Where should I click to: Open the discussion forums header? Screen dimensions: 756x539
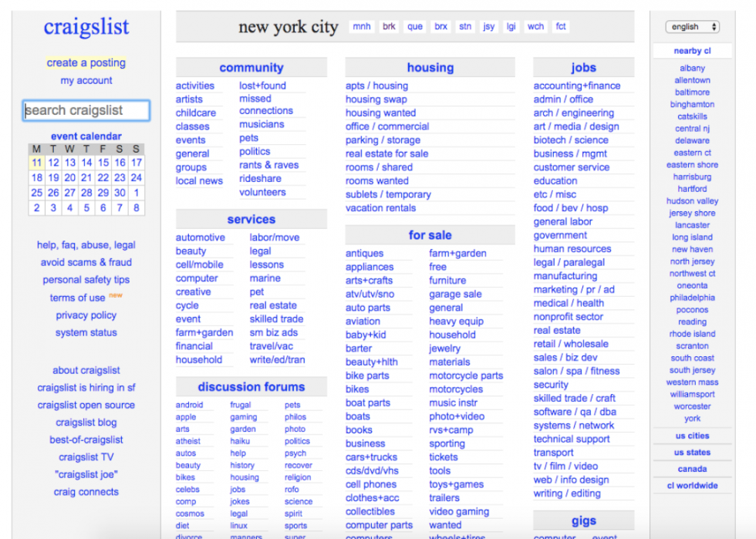click(x=251, y=387)
